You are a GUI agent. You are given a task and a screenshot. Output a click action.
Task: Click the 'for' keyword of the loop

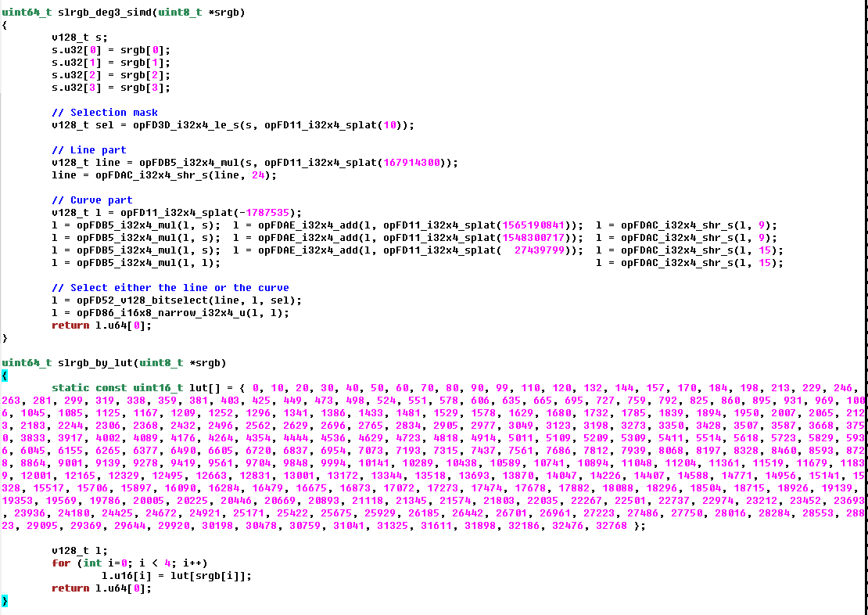61,563
